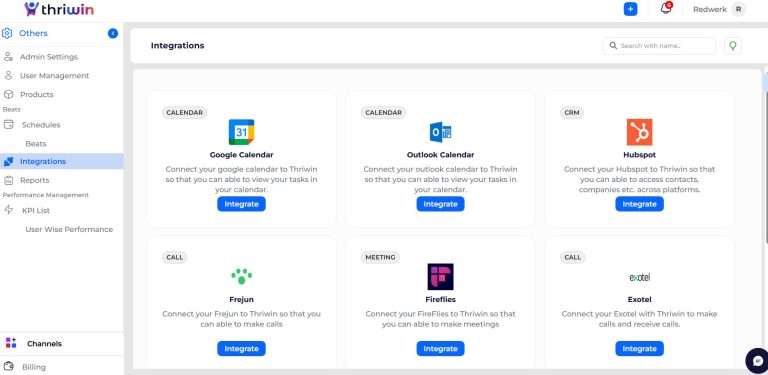Click the green lightbulb tips button

(733, 46)
